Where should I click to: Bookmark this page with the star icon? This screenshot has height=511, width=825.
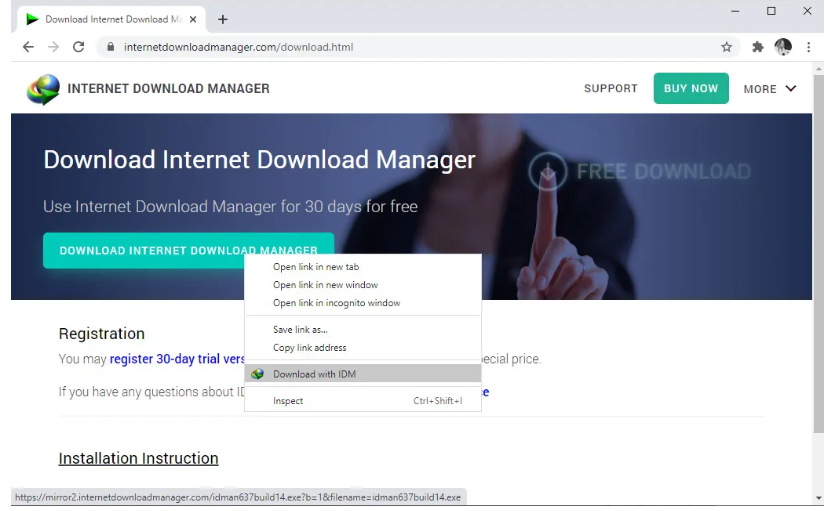pos(727,47)
